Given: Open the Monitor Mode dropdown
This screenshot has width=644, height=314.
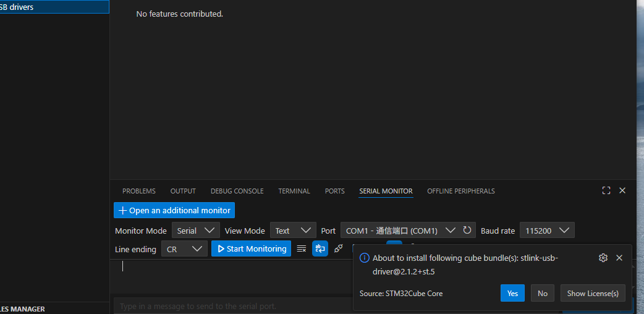Looking at the screenshot, I should point(195,231).
